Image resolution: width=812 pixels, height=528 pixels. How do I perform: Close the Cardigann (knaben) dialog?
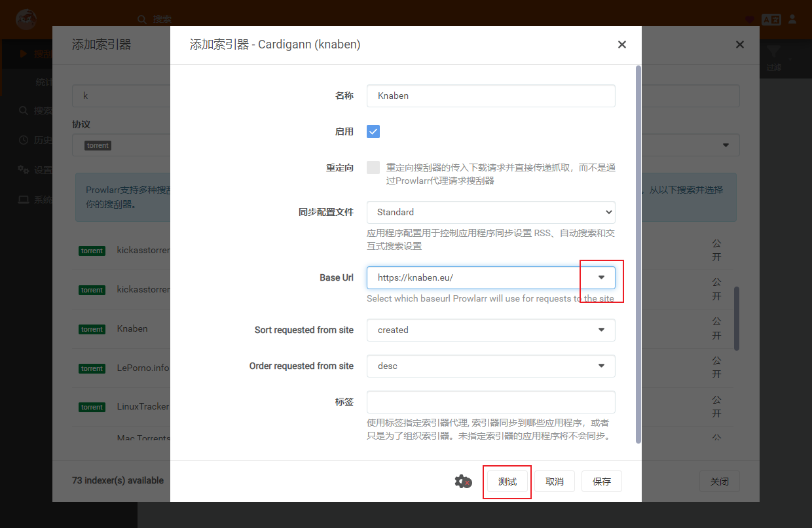point(622,44)
